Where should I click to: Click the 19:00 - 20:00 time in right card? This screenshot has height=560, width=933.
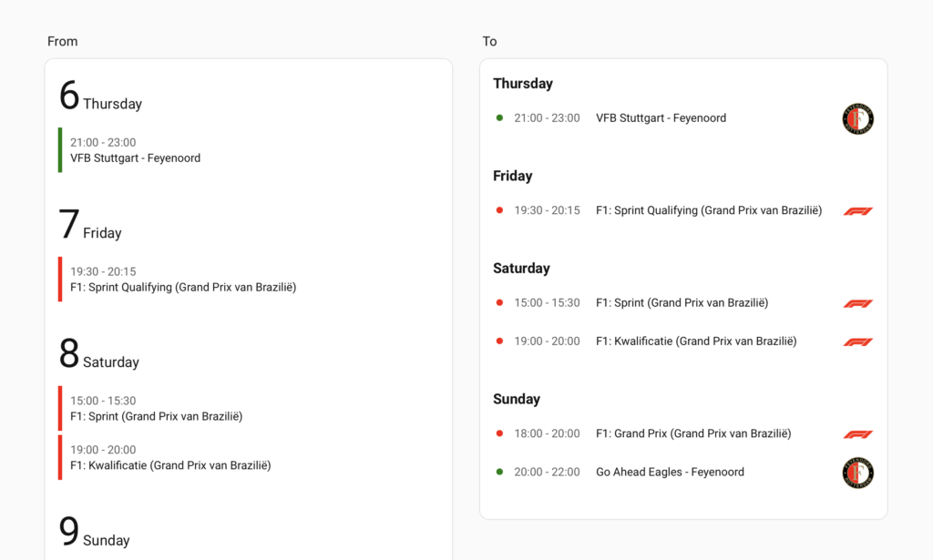(547, 341)
